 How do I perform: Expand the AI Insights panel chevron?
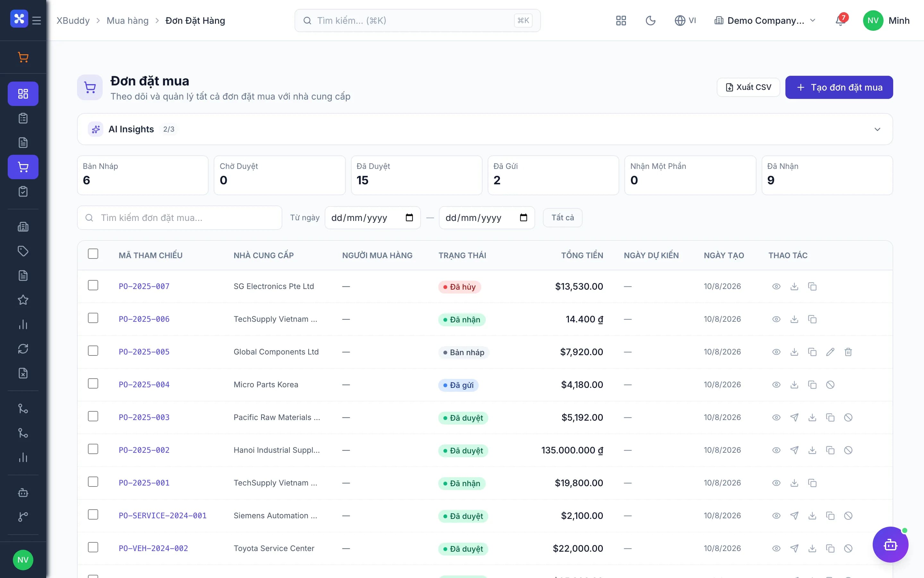(x=877, y=129)
